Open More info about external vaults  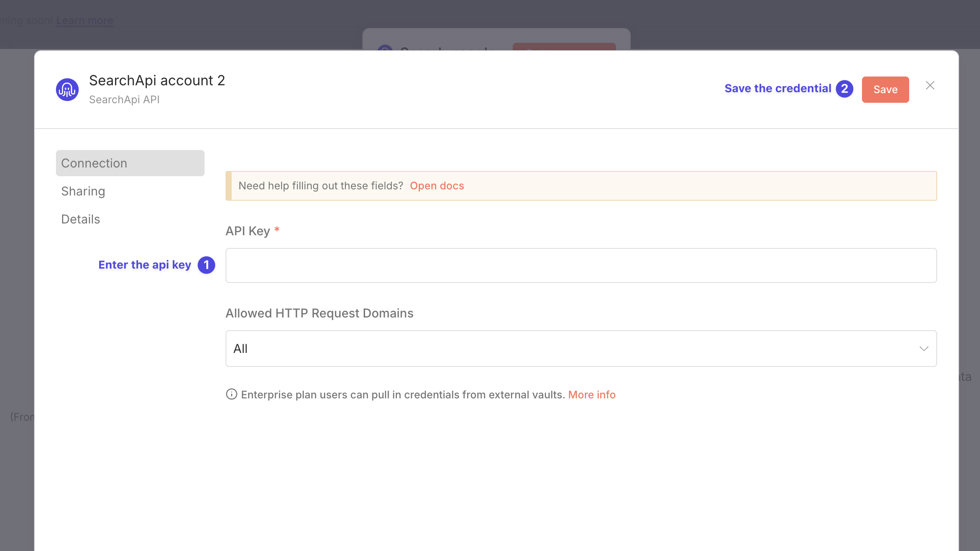(x=592, y=395)
